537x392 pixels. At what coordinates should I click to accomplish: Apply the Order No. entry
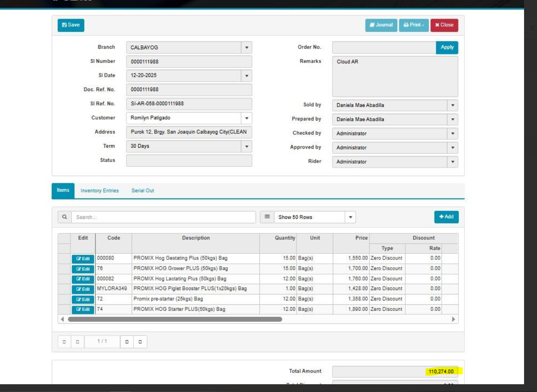(447, 47)
